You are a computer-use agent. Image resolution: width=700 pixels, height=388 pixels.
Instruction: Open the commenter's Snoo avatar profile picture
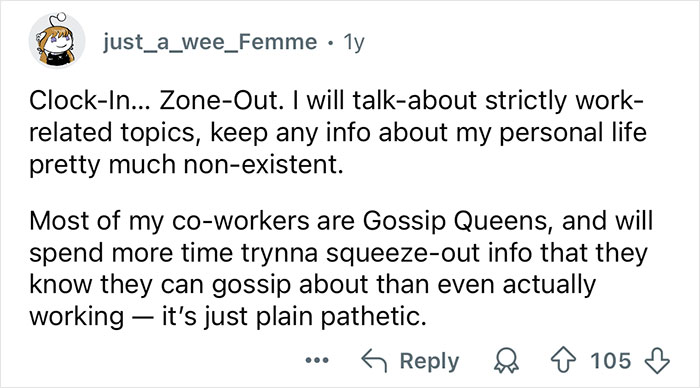click(57, 41)
